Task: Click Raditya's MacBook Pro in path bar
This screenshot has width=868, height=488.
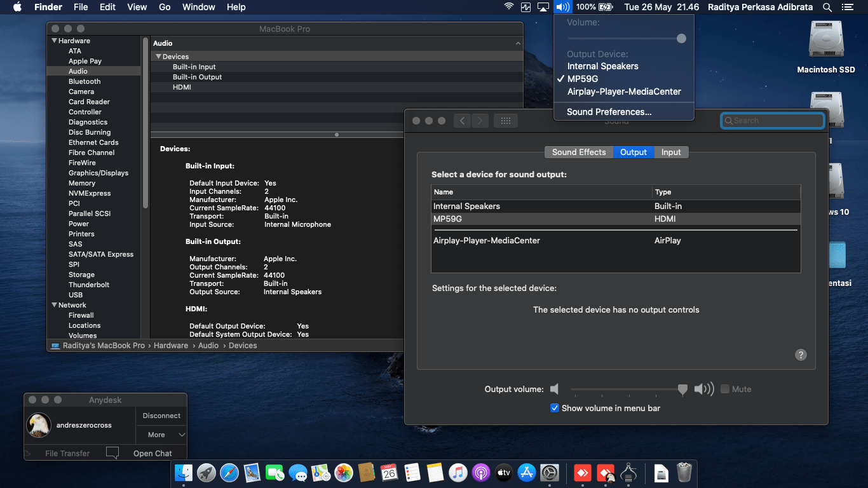Action: 98,346
